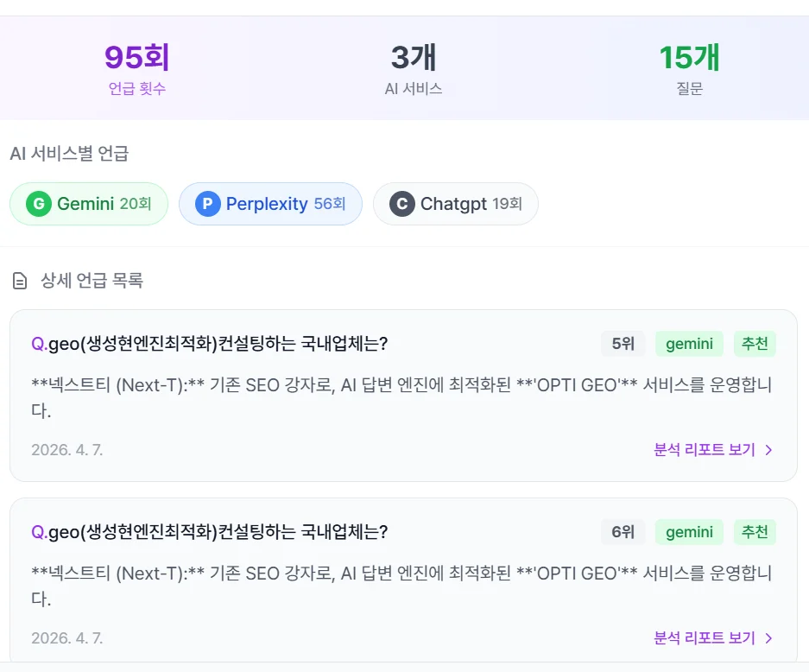Click the 95회 언급 횟수 stat
Image resolution: width=809 pixels, height=672 pixels.
136,68
